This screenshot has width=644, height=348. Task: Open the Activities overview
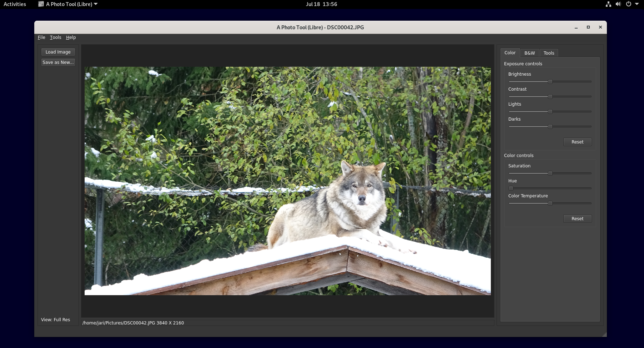coord(15,4)
